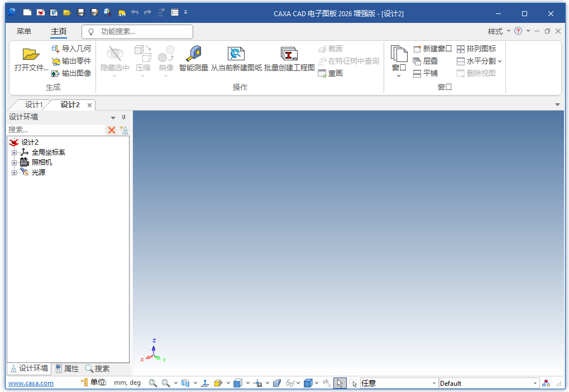
Task: Switch to the 设计1 document tab
Action: pos(34,105)
